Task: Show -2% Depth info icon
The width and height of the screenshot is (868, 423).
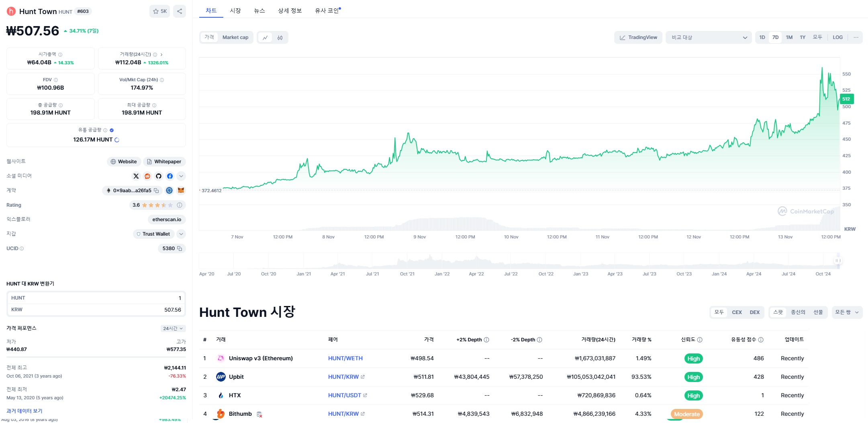Action: pyautogui.click(x=539, y=340)
